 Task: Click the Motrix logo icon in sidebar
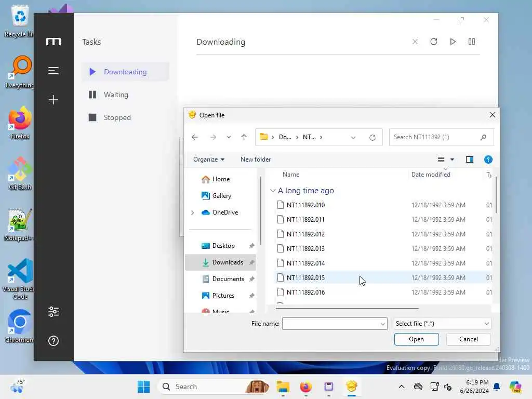[x=54, y=42]
